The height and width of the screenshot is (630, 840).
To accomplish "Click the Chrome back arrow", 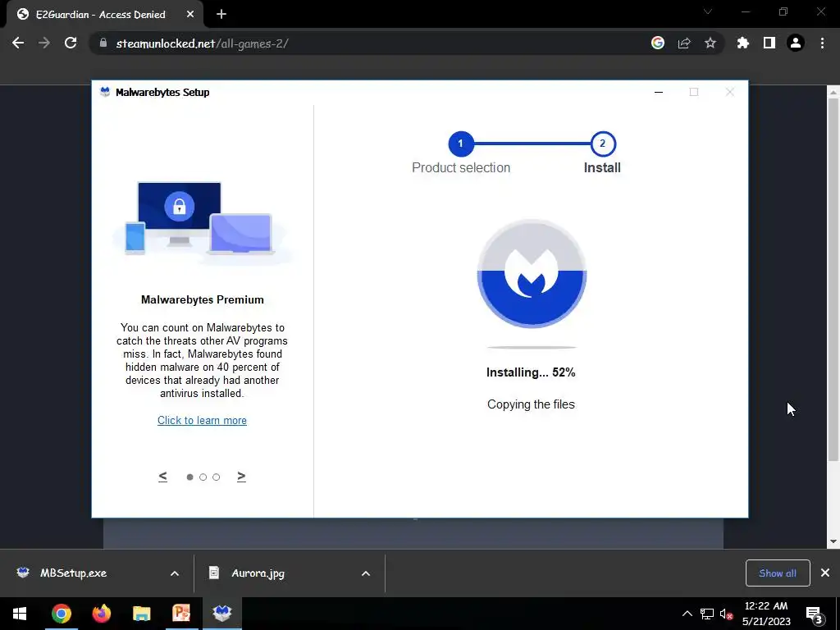I will (18, 43).
